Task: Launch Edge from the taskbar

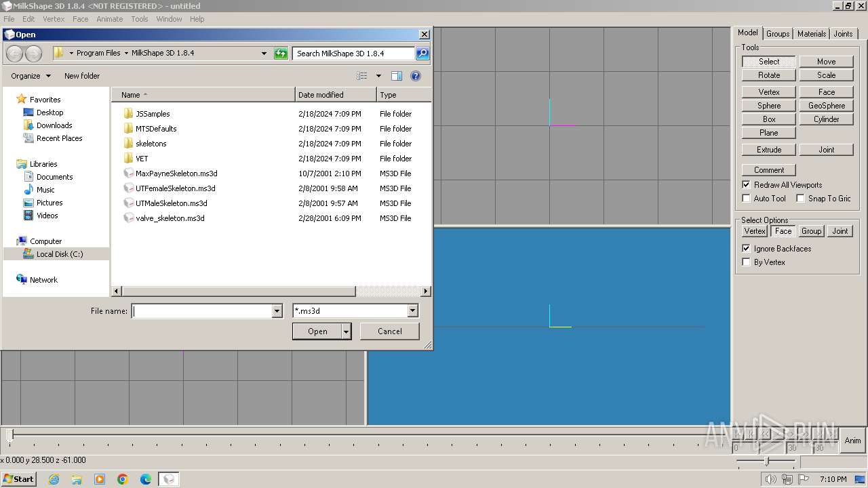Action: tap(146, 479)
